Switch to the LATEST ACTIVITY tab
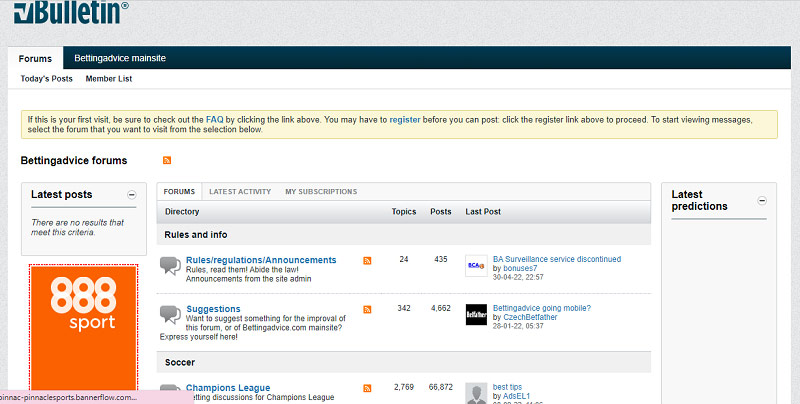Viewport: 800px width, 404px height. click(x=240, y=192)
